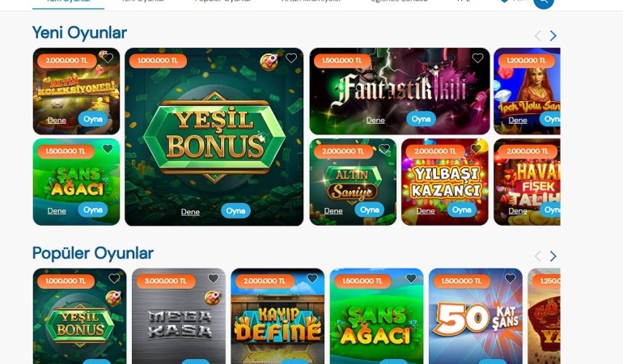Try Altın Koleksiyoneri via Dene link
623x364 pixels.
pos(57,120)
